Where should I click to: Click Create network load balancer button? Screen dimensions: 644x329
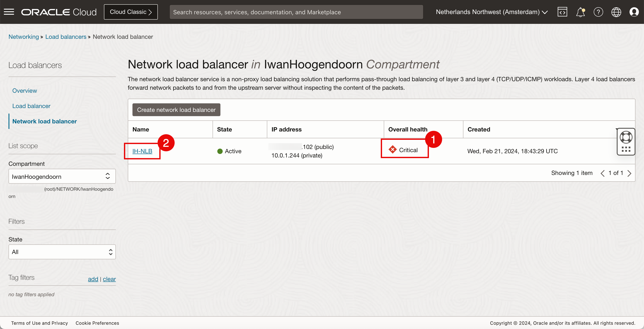point(176,110)
